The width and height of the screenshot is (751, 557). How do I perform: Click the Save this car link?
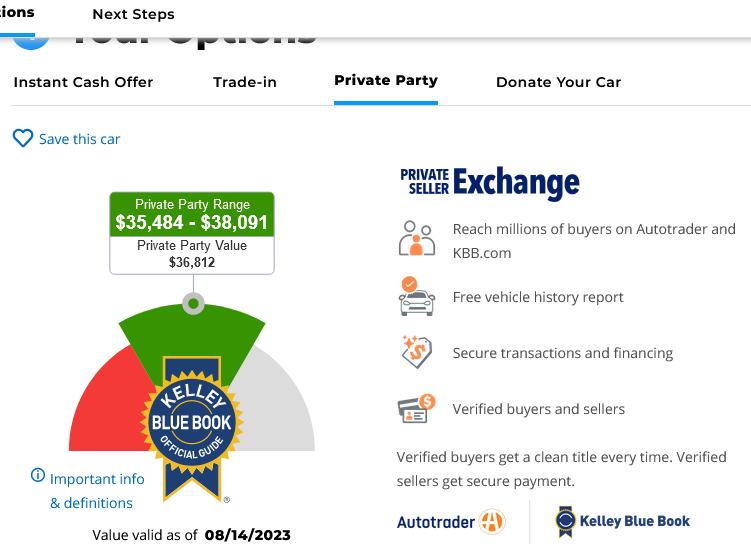click(x=80, y=139)
